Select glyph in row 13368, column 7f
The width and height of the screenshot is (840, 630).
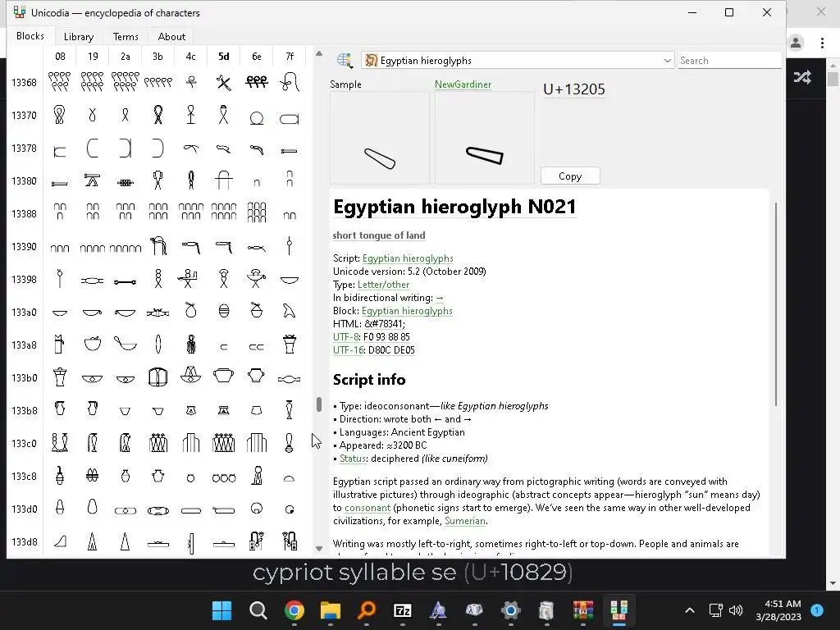[x=290, y=82]
